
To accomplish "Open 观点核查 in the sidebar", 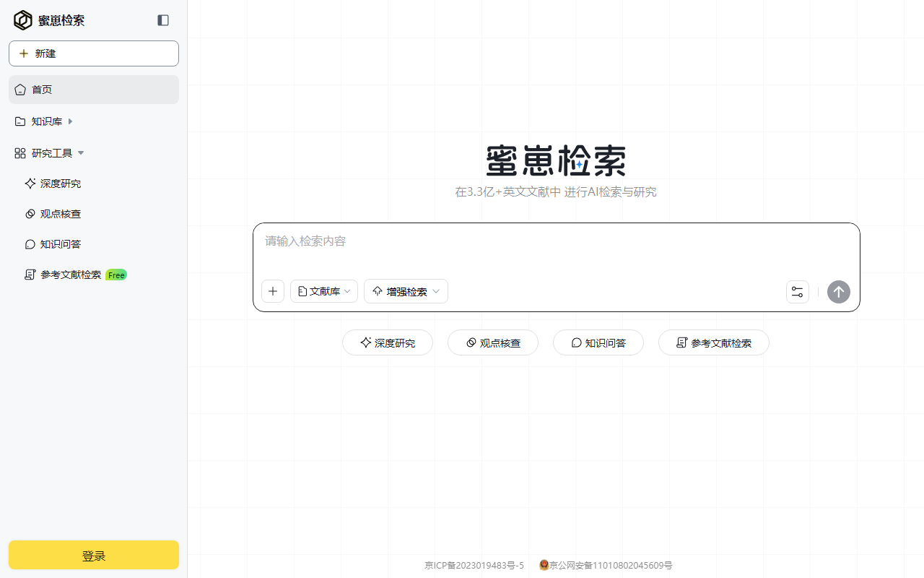I will pyautogui.click(x=61, y=214).
